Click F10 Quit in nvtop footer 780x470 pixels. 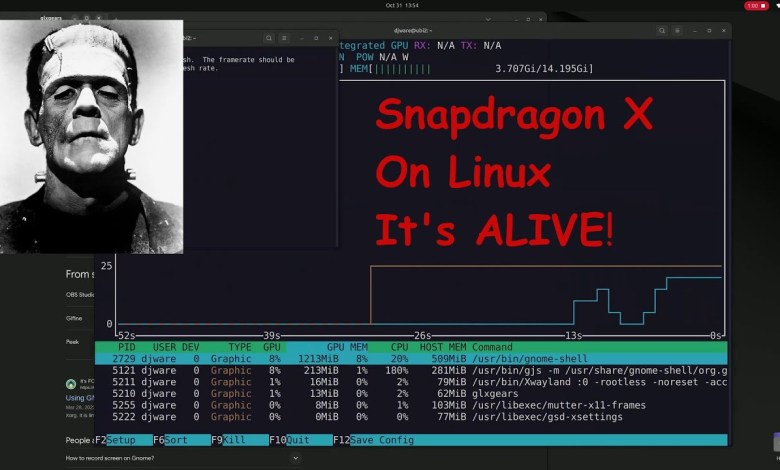301,440
